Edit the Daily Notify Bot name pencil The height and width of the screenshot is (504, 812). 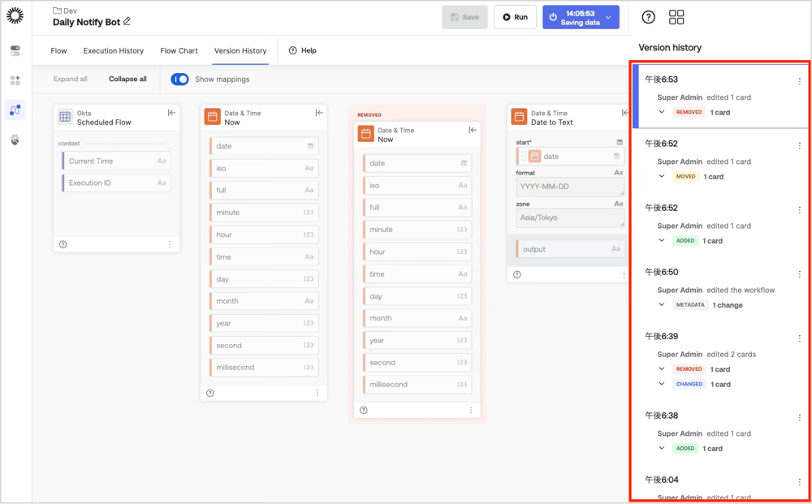tap(127, 22)
